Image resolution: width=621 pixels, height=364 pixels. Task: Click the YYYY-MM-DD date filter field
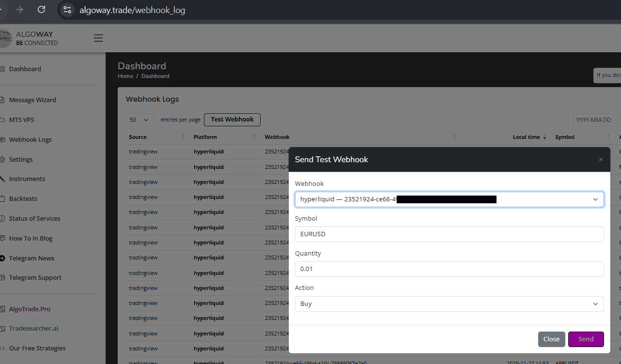(597, 120)
